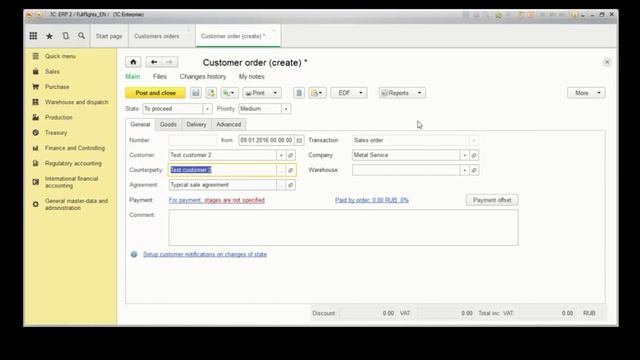Open Finance and Controlling section
This screenshot has width=640, height=360.
[75, 148]
